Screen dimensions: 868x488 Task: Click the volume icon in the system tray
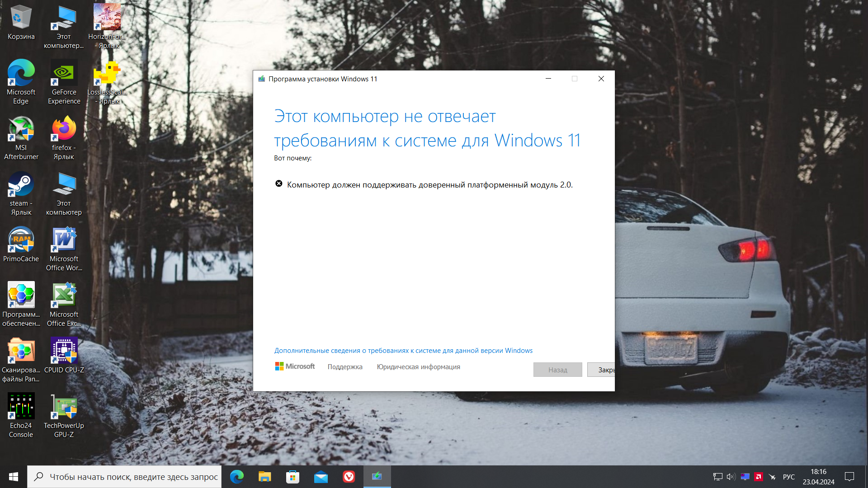pos(731,477)
